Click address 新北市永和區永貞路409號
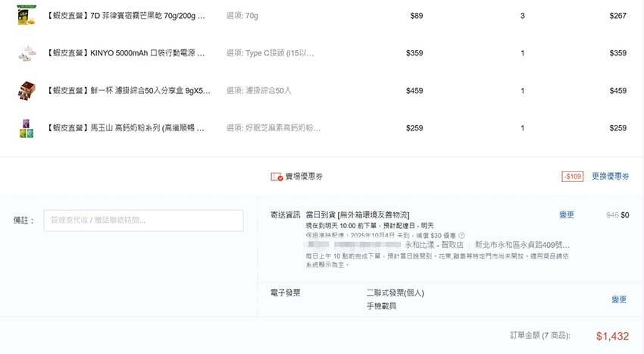 (x=523, y=245)
